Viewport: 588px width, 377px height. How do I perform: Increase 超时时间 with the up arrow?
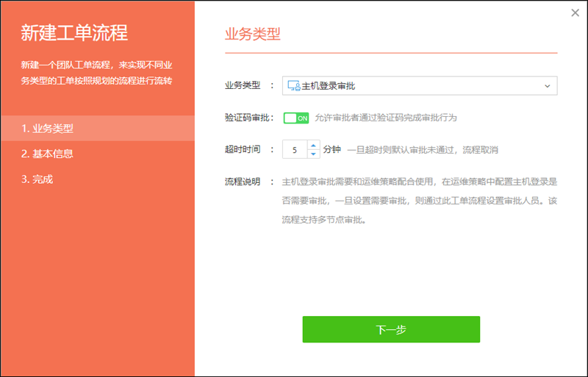(313, 145)
